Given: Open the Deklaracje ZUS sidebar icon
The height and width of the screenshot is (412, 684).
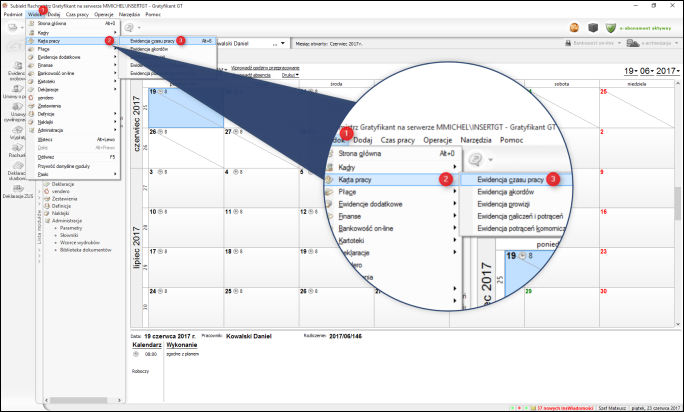Looking at the screenshot, I should tap(17, 189).
